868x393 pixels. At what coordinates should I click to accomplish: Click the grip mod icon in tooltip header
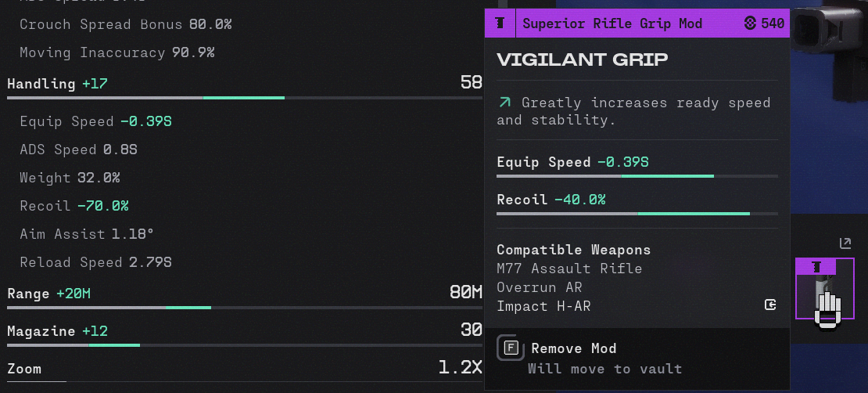coord(500,23)
